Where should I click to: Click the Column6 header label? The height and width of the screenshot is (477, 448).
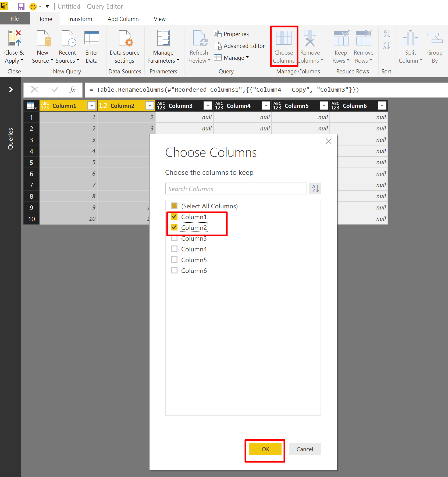click(x=355, y=106)
